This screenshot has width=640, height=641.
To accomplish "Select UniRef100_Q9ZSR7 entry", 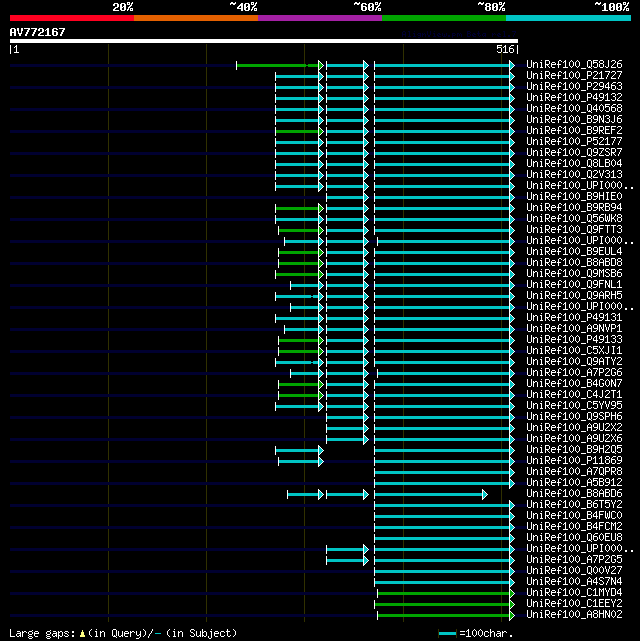I will pyautogui.click(x=574, y=152).
